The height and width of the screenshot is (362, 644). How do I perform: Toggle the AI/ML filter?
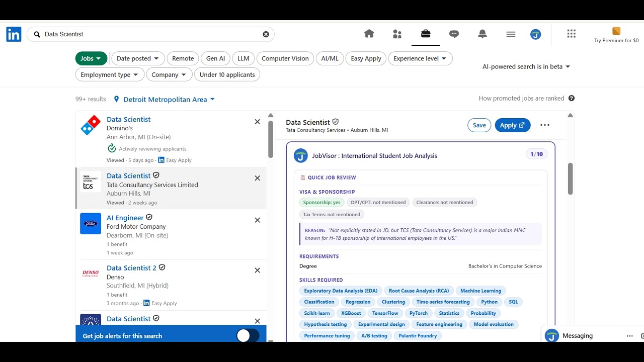pyautogui.click(x=330, y=58)
